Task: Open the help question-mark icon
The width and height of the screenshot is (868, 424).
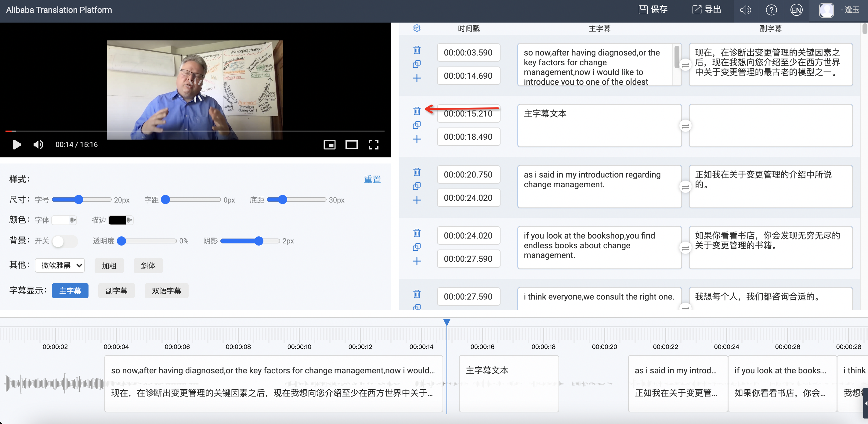Action: [771, 10]
